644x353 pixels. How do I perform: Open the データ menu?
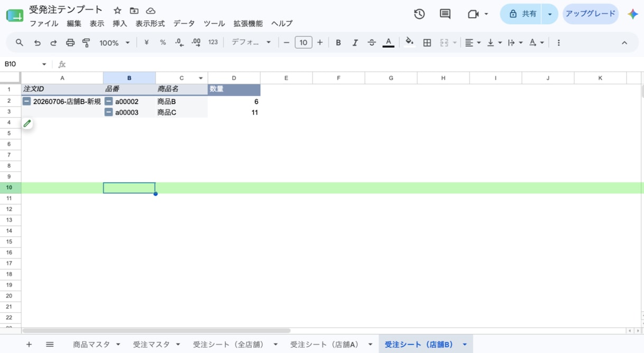click(x=184, y=24)
